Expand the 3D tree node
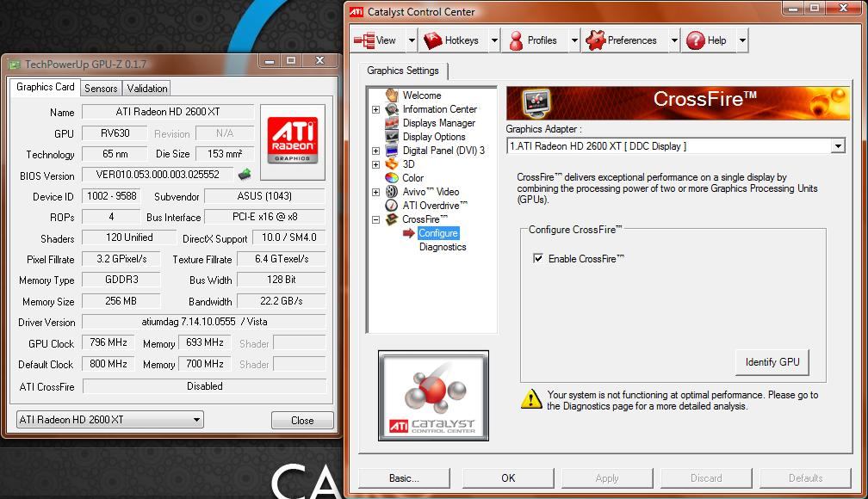 click(x=375, y=165)
